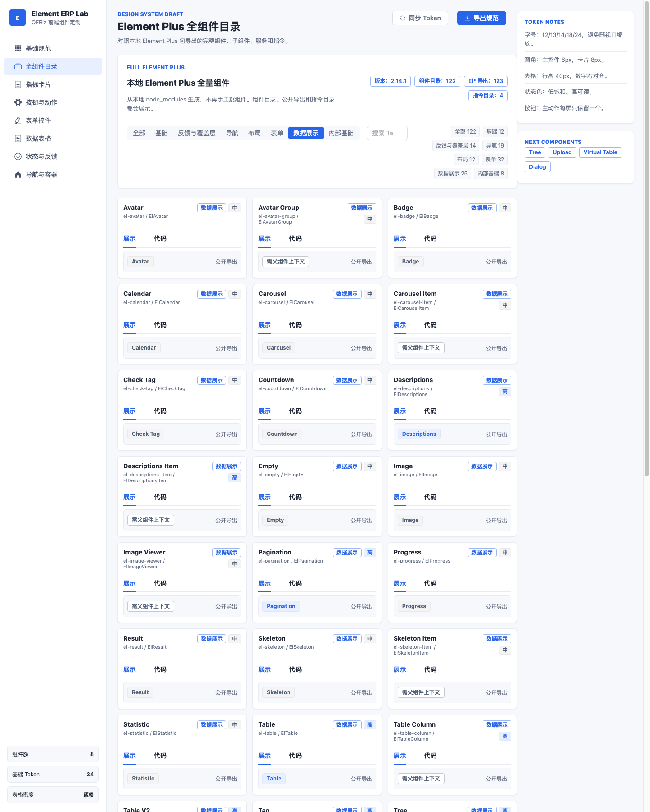Select 展示 tab in the Progress card
650x812 pixels.
click(x=400, y=583)
